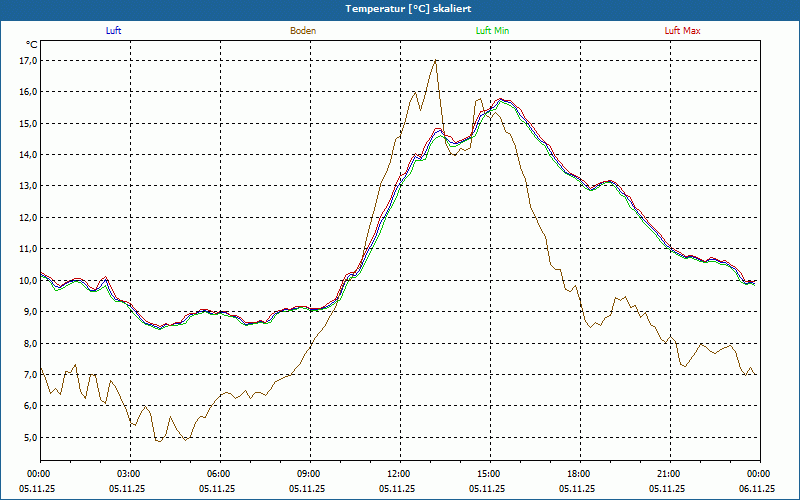The width and height of the screenshot is (800, 500).
Task: Select the 09:00 time axis label
Action: coord(308,474)
